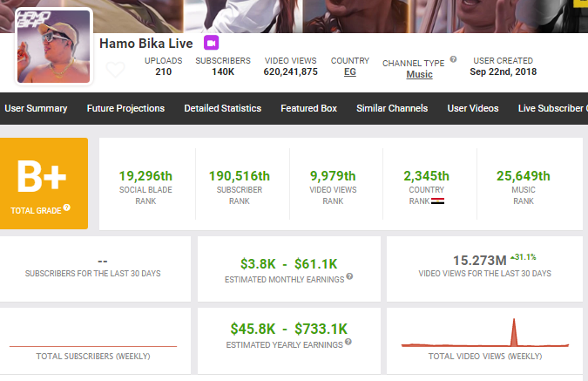Screen dimensions: 588x381
Task: Click help icon beside Estimated Monthly Earnings
Action: coord(349,276)
